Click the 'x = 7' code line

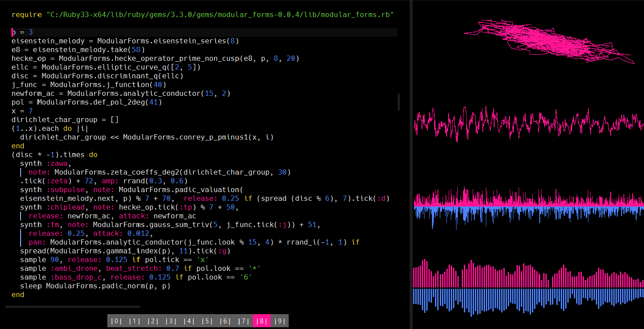(22, 111)
